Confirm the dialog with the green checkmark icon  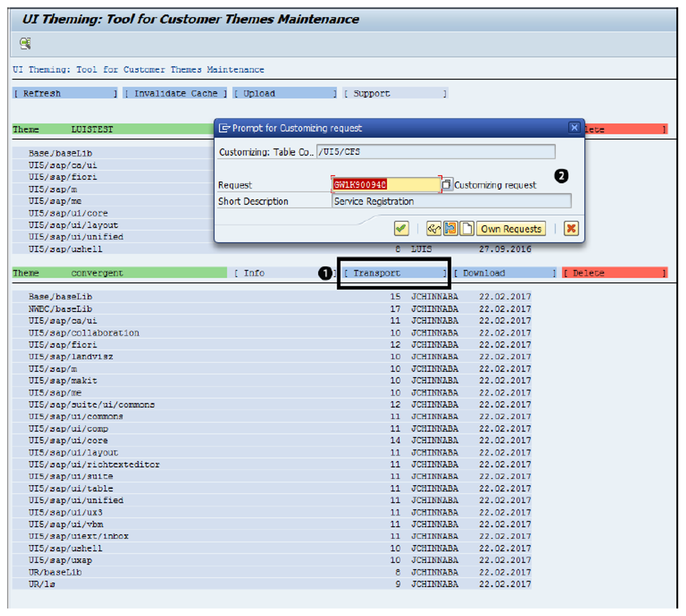pos(401,229)
